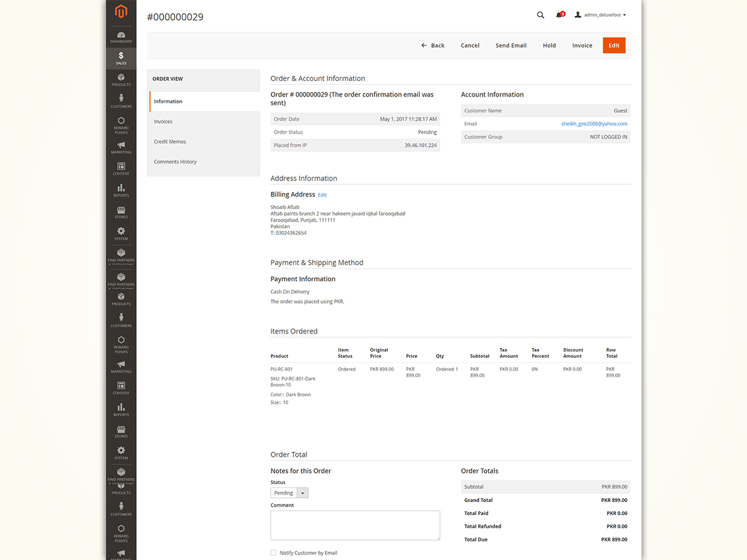Click the search magnifier icon
Screen dimensions: 747x560
point(540,15)
